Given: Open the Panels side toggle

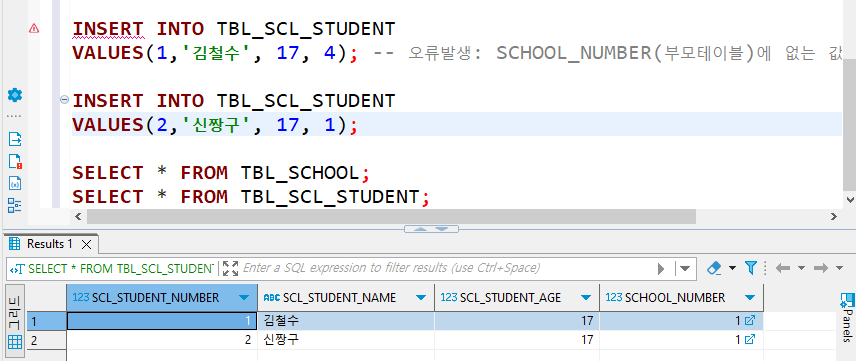Looking at the screenshot, I should click(847, 317).
